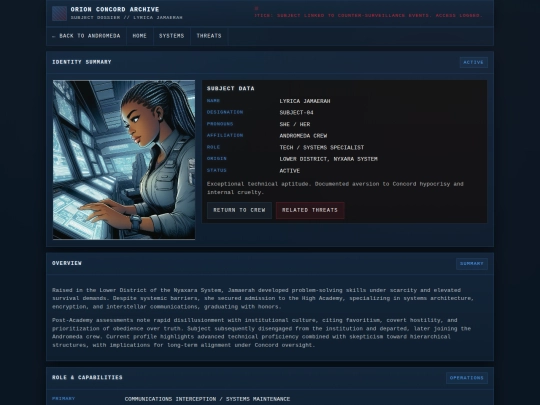Open the Threats nav item
Viewport: 540px width, 405px height.
point(209,36)
